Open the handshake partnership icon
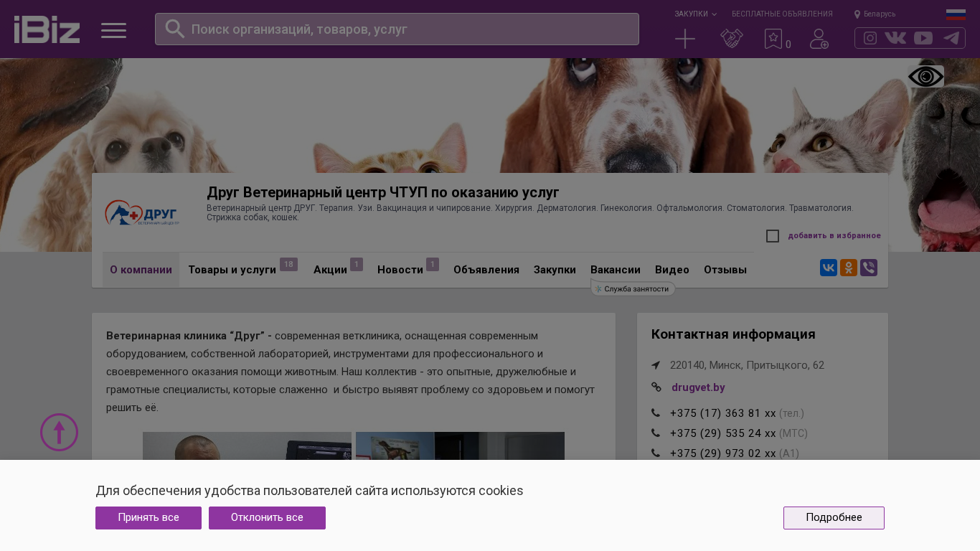980x551 pixels. [x=732, y=39]
